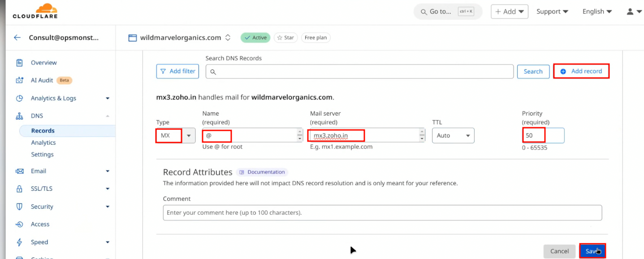Open the Record Attributes Documentation link

tap(262, 172)
